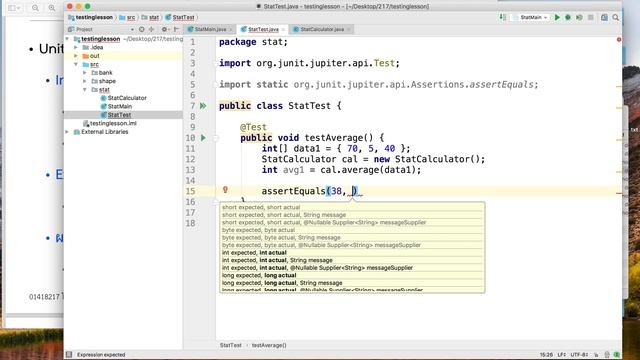Start debugging with the bug icon

coord(568,18)
